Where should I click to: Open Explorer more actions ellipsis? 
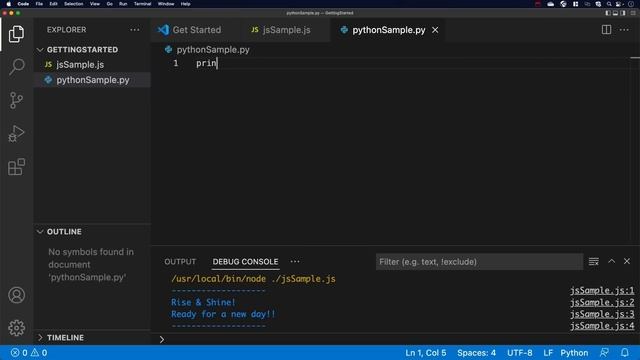[x=135, y=30]
